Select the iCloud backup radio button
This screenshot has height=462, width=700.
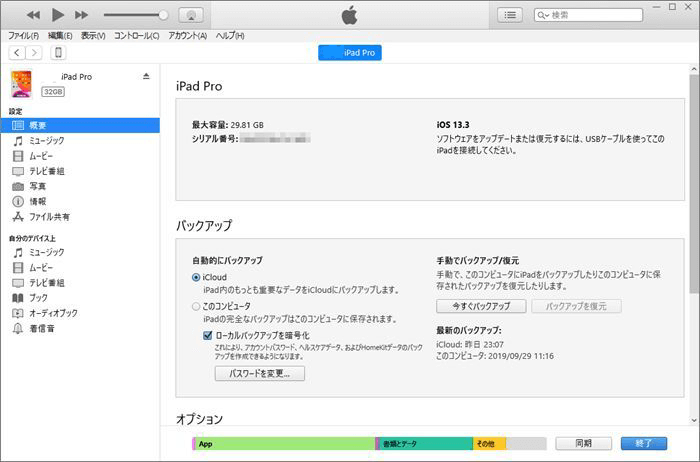click(x=196, y=276)
